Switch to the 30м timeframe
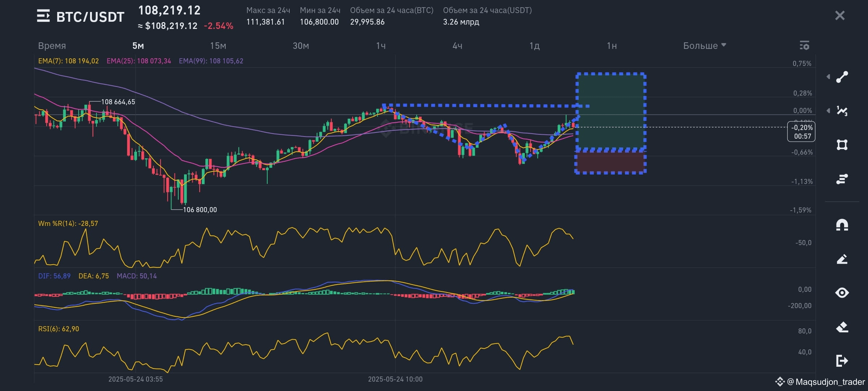The width and height of the screenshot is (868, 391). click(301, 46)
